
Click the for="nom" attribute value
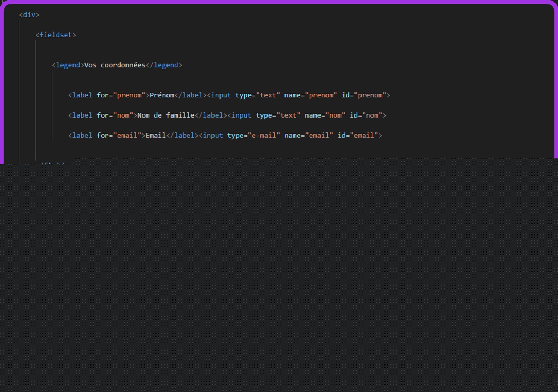[123, 115]
